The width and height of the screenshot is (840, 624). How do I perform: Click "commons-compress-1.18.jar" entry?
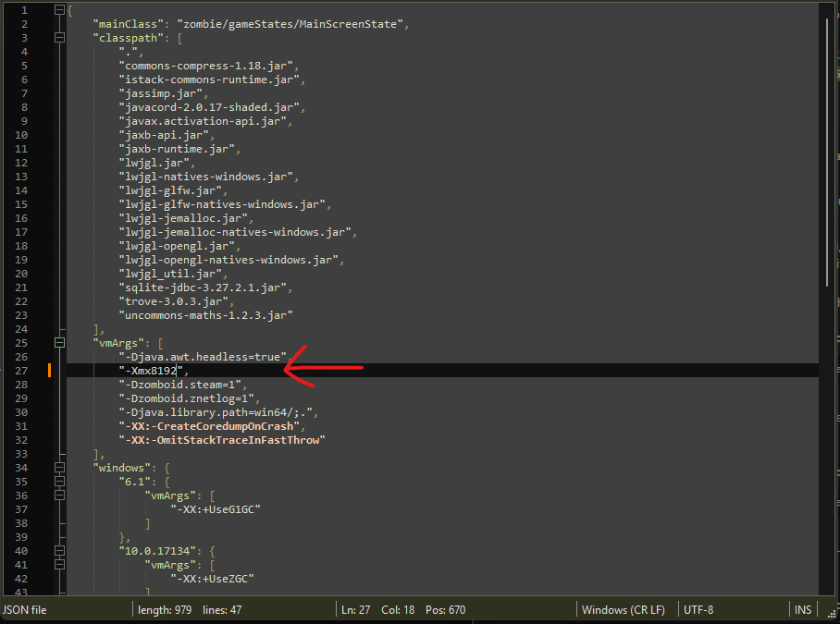(x=205, y=66)
